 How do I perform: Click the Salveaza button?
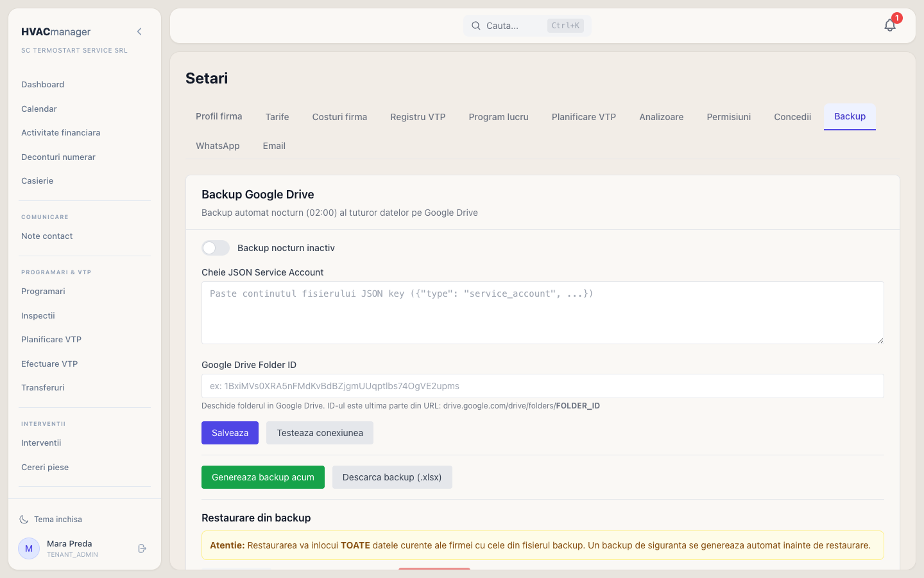tap(230, 433)
